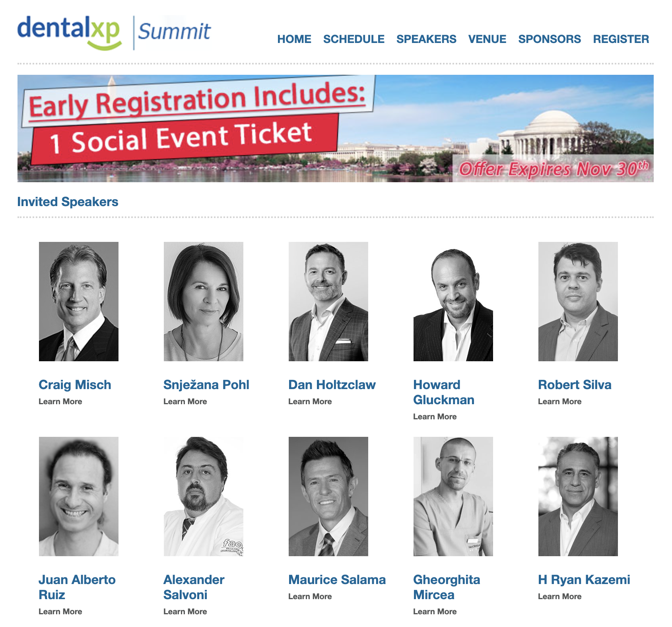This screenshot has width=672, height=627.
Task: Click Snježana Pohl's photo thumbnail
Action: click(x=204, y=302)
